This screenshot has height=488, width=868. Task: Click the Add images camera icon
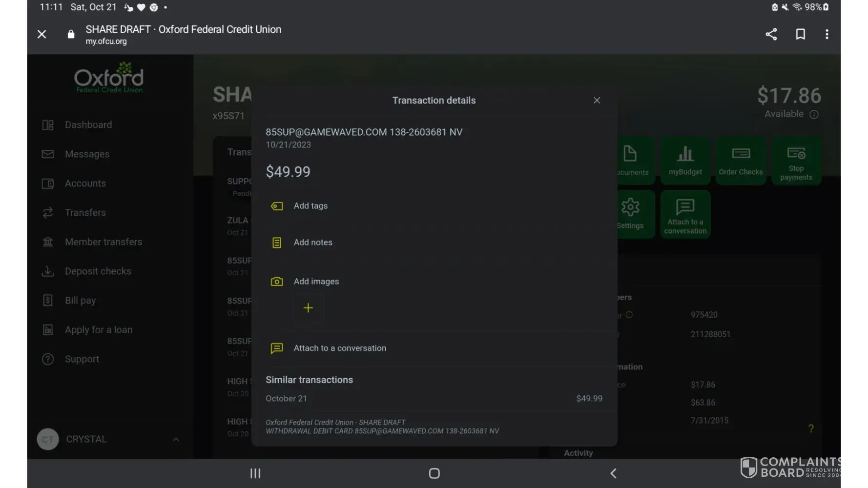[x=277, y=282]
